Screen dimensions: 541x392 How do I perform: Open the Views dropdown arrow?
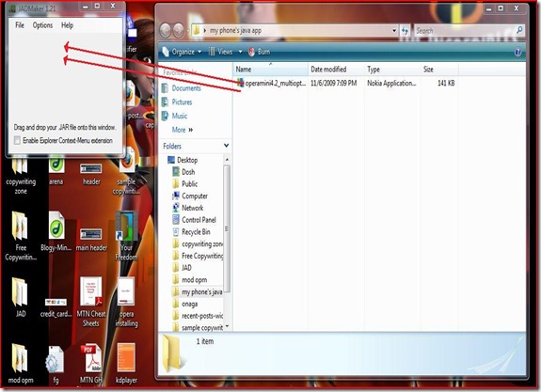click(x=240, y=52)
